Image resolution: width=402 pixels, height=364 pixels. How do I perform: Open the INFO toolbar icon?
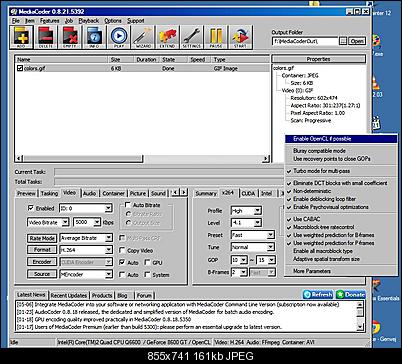(x=94, y=37)
